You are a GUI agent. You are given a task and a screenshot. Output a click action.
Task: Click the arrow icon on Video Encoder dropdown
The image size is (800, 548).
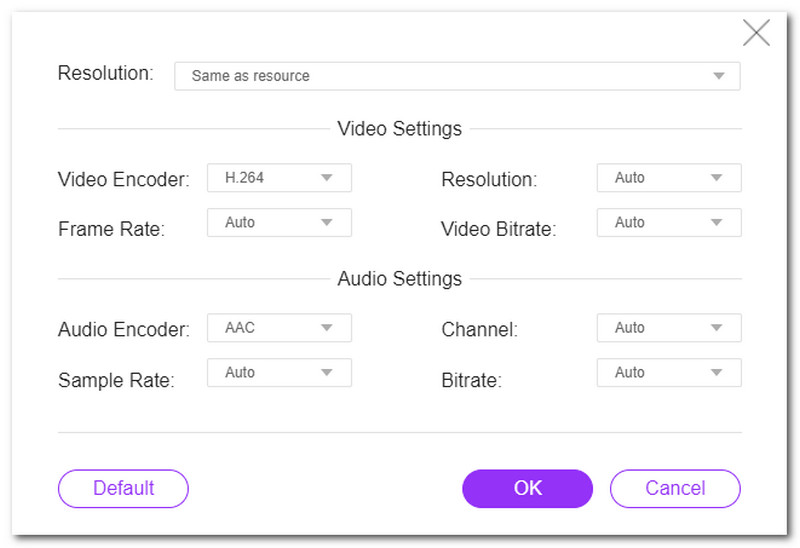(326, 178)
